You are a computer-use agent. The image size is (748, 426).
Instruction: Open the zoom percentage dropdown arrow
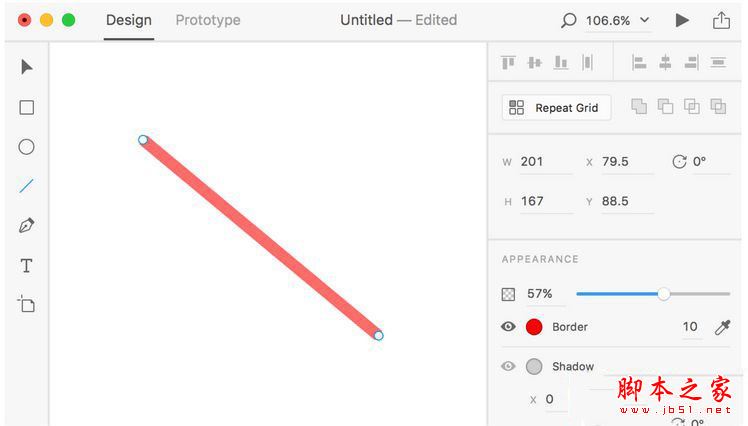click(644, 20)
